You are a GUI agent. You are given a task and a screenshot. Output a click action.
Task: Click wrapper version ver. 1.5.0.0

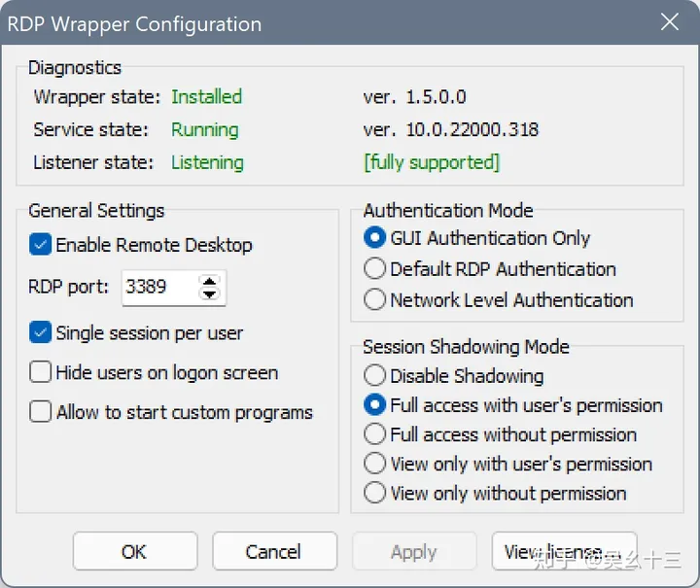click(x=415, y=97)
